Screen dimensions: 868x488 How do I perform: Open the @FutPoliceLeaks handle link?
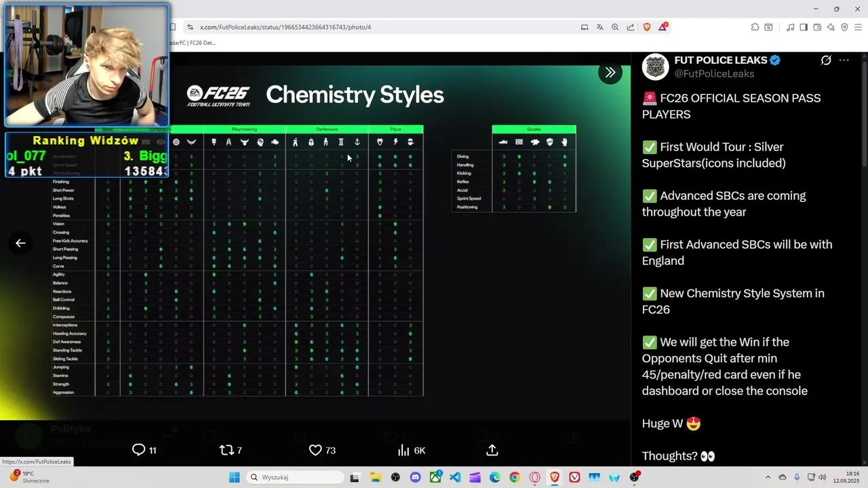714,73
